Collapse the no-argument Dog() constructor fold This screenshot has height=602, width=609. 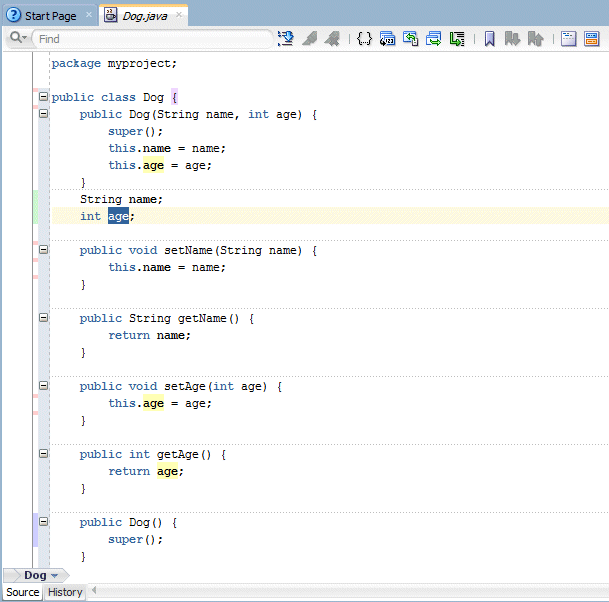point(44,521)
